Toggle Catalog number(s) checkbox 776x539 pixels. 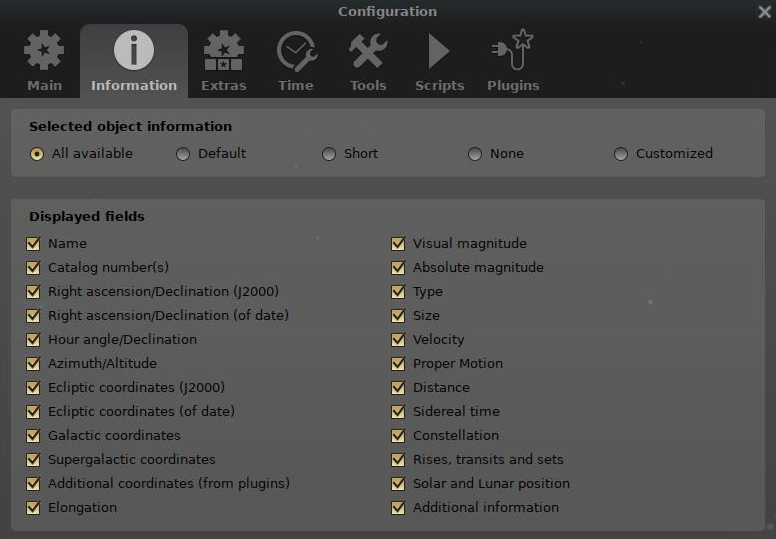(34, 267)
